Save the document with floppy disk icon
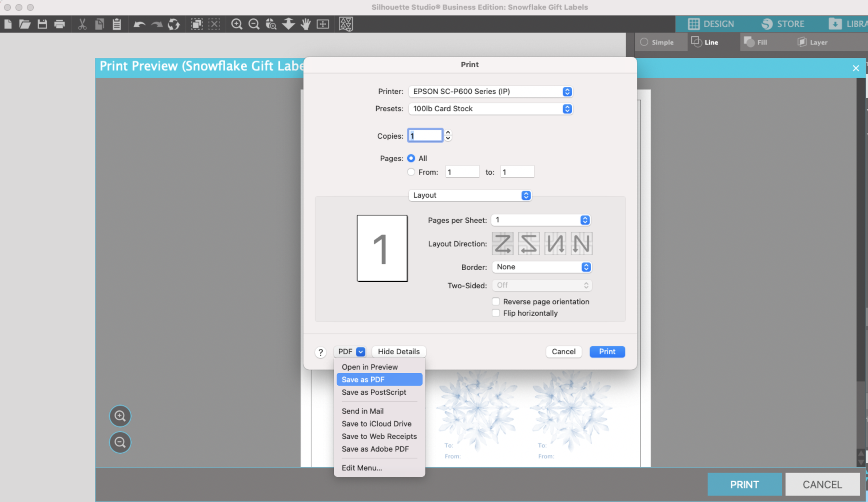Image resolution: width=868 pixels, height=502 pixels. click(42, 24)
